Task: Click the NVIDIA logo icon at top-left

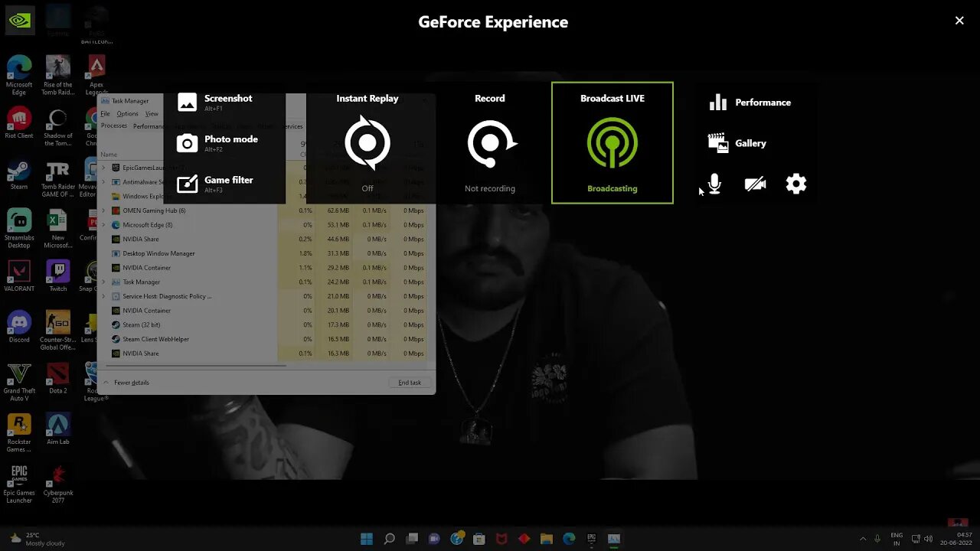Action: pyautogui.click(x=19, y=20)
